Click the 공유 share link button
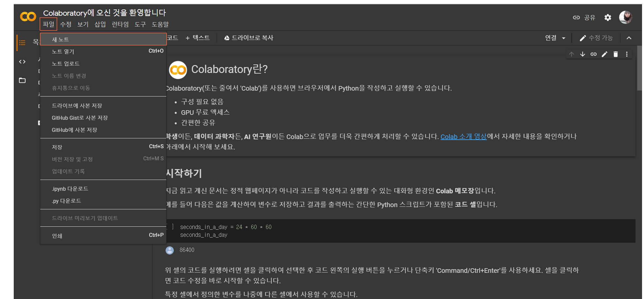The width and height of the screenshot is (644, 299). pos(584,17)
